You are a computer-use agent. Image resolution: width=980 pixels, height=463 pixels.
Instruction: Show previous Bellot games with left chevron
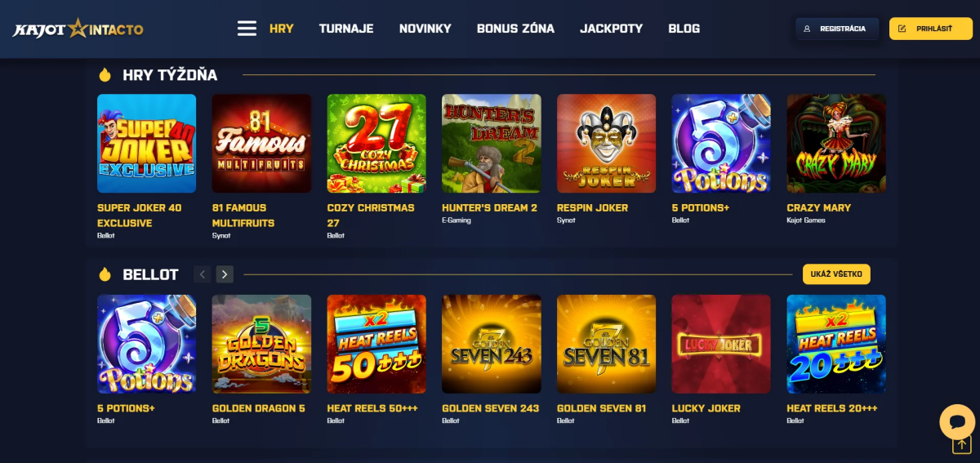click(203, 274)
